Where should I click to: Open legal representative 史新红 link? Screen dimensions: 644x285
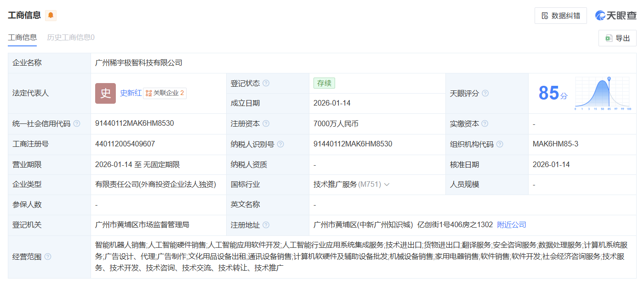coord(131,93)
